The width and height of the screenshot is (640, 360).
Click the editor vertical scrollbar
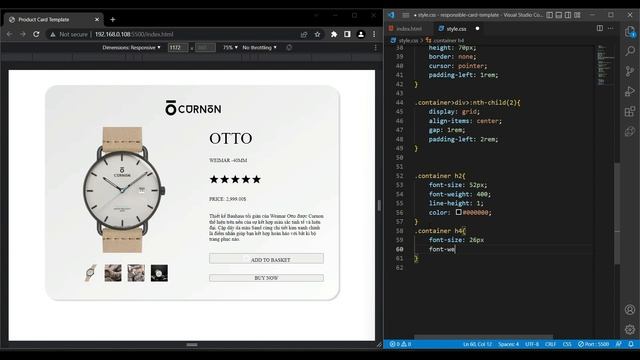pos(617,212)
